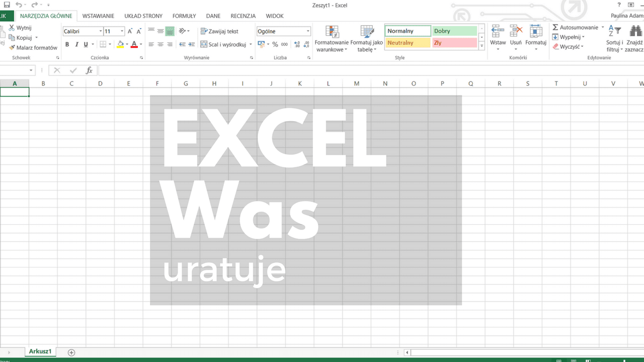Click the Kopiuj copy button
644x362 pixels.
click(20, 38)
